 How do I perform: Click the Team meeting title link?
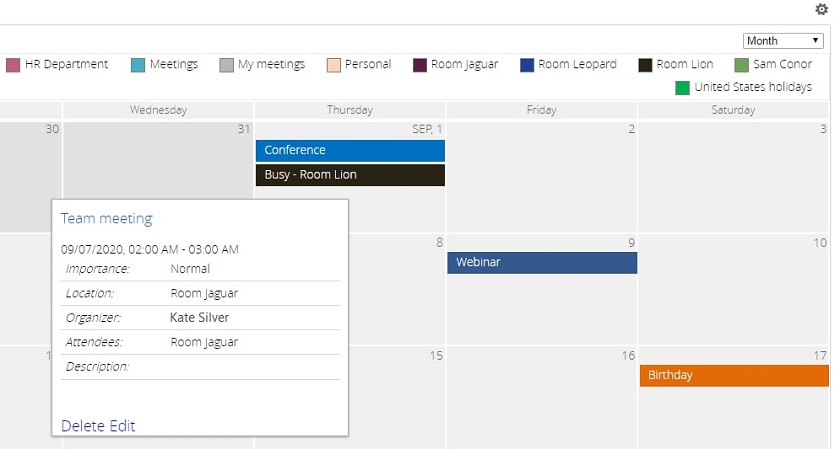pos(106,218)
